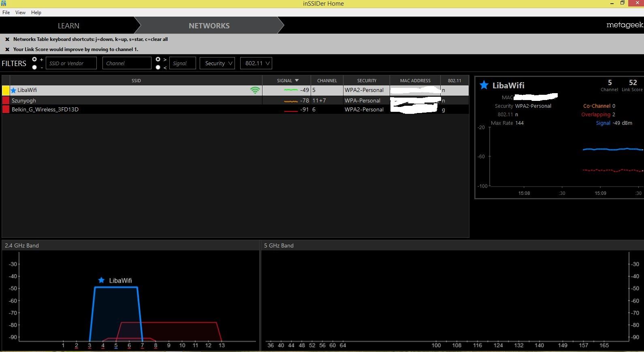Click the Overlapping count in details panel
The width and height of the screenshot is (644, 352).
[614, 114]
